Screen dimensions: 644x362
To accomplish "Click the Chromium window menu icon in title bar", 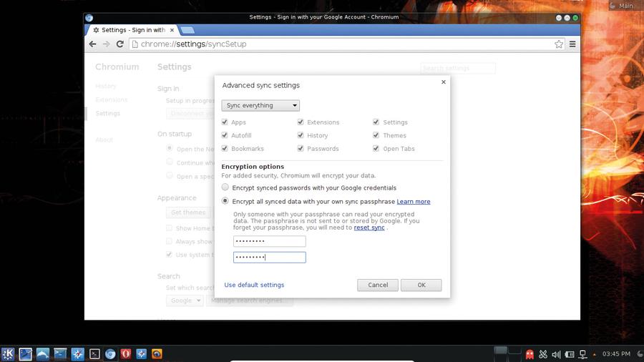I will [89, 18].
